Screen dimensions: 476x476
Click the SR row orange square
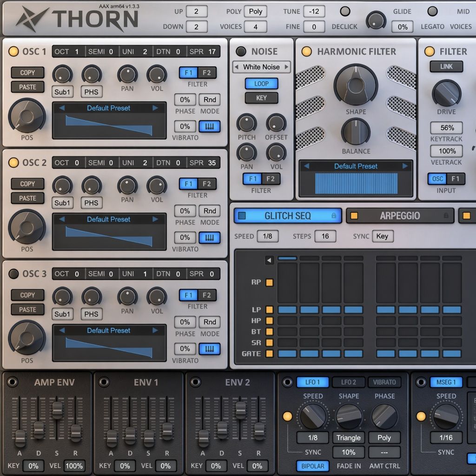(269, 343)
